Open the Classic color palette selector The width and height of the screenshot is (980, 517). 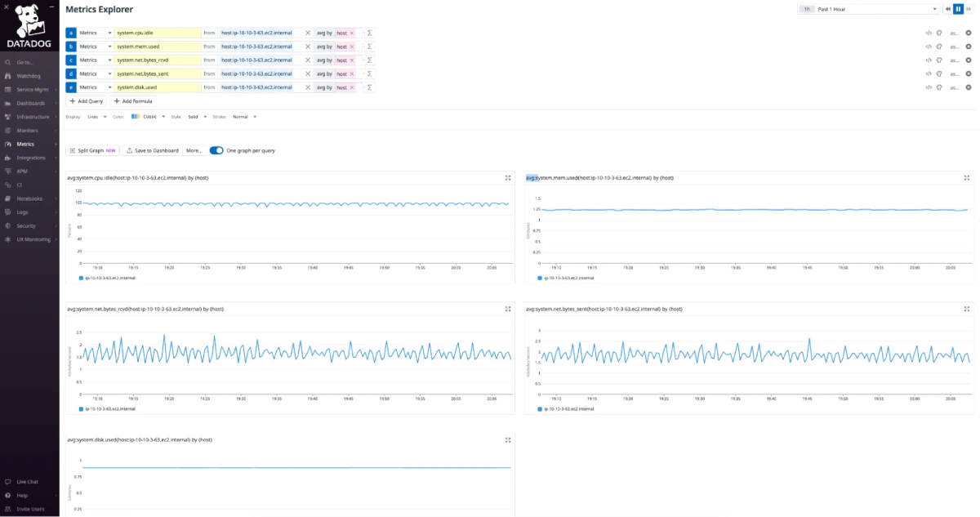pos(149,117)
